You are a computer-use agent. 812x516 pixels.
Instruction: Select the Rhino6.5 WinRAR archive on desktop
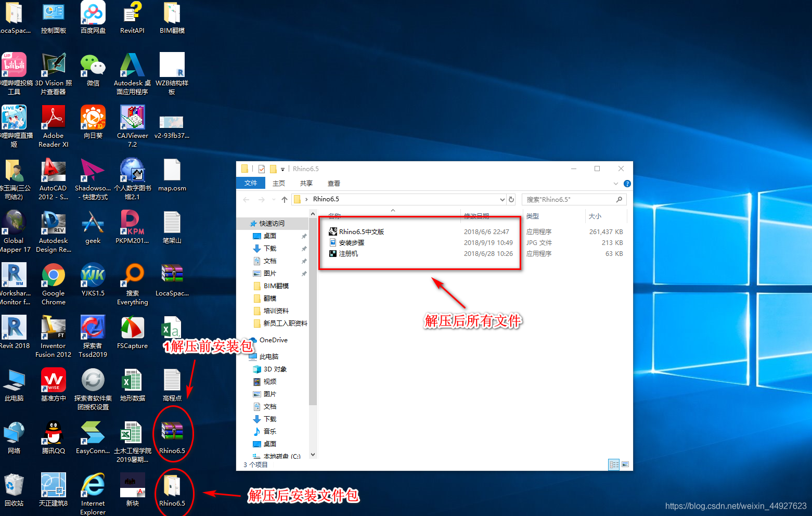(x=172, y=437)
